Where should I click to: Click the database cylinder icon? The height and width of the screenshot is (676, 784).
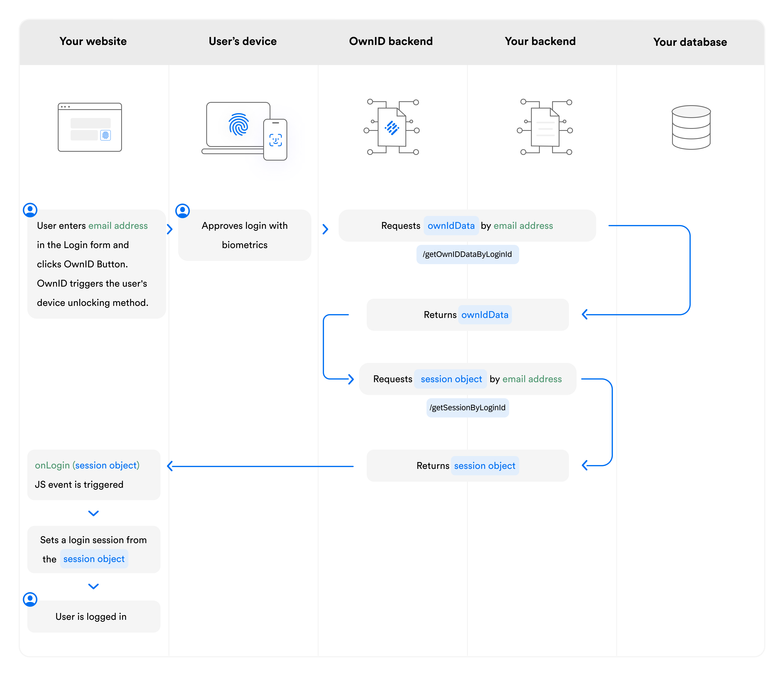click(x=691, y=127)
